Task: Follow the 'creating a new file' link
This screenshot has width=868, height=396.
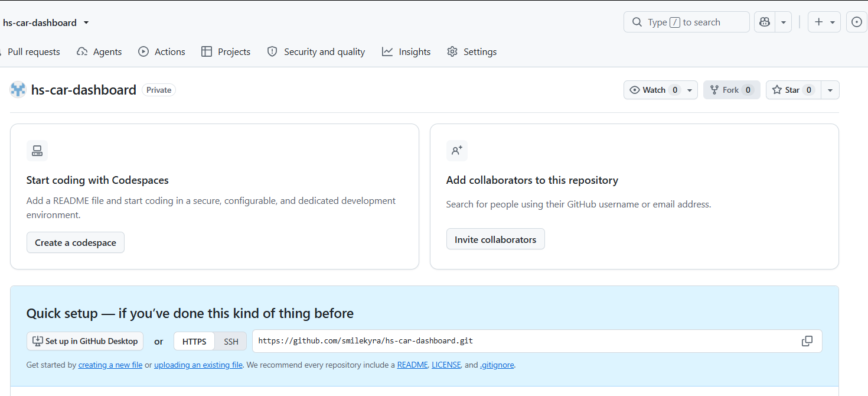Action: pos(110,365)
